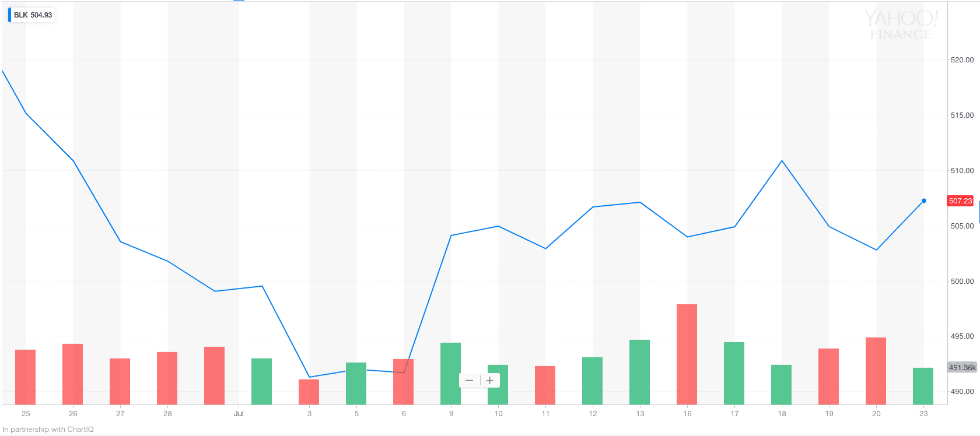This screenshot has height=436, width=980.
Task: Click the 520.00 price axis label
Action: [x=962, y=59]
